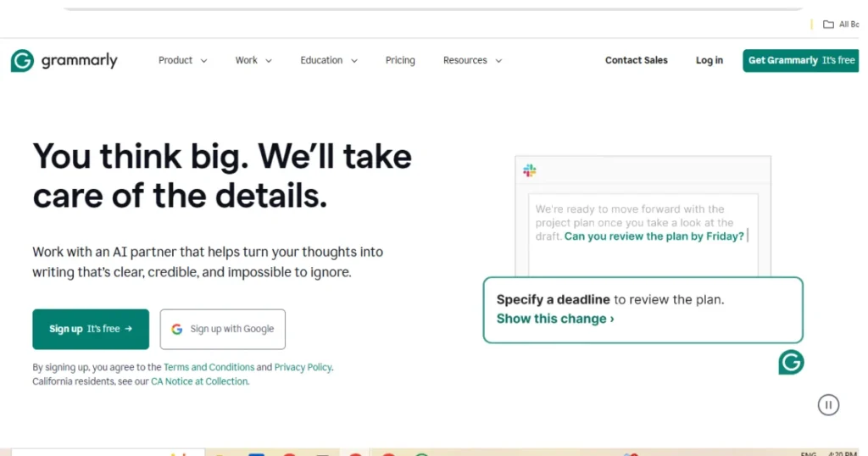Open Terms and Conditions link

(209, 367)
